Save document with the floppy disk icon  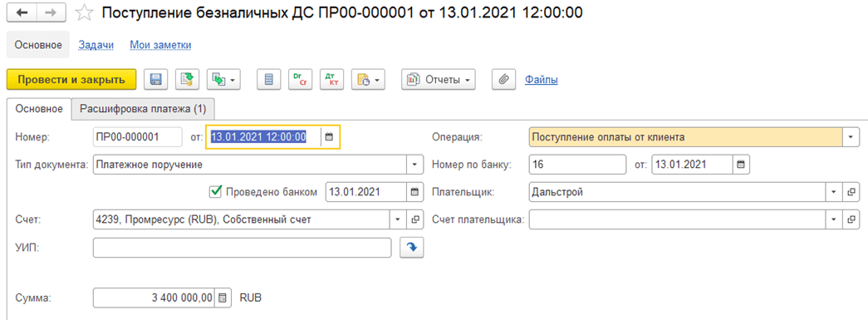coord(156,80)
